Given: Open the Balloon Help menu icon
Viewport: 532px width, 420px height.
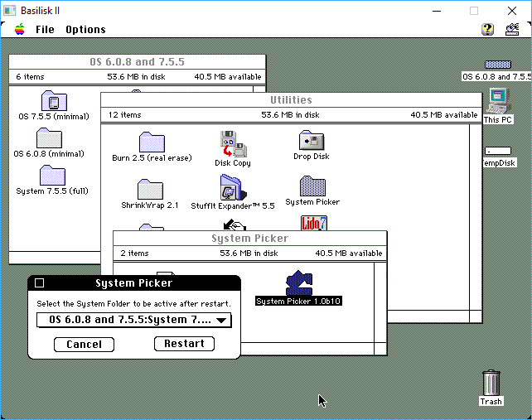Looking at the screenshot, I should [487, 30].
